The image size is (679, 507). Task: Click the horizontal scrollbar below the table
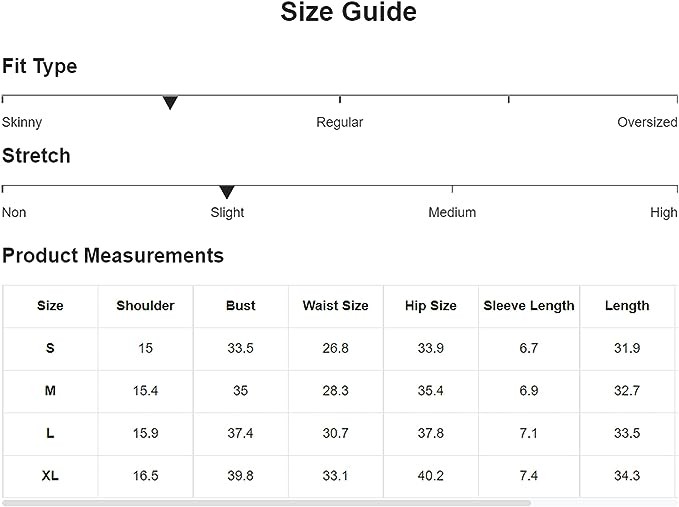266,503
